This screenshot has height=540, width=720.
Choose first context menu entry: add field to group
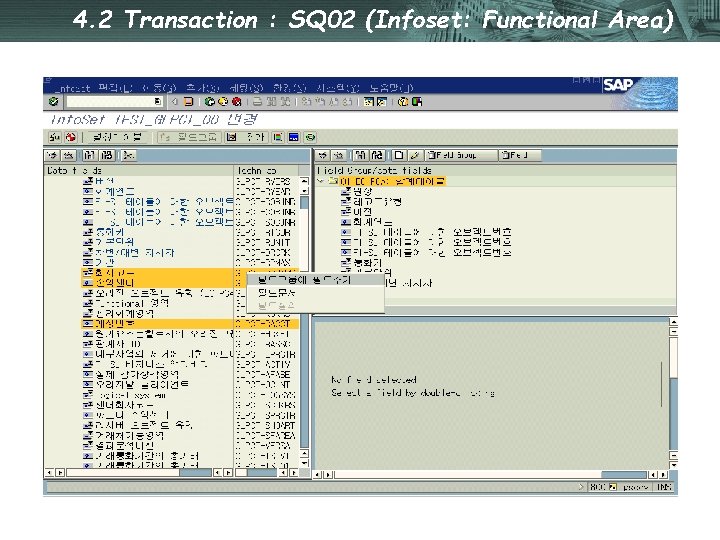(x=315, y=280)
